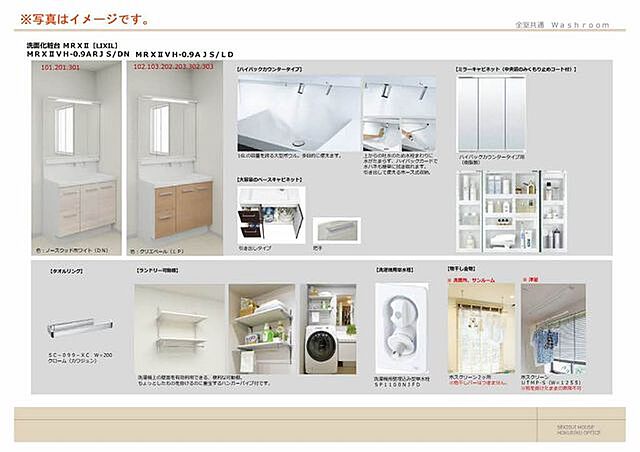
Task: Click the 'クローム (カワジュン)' towel ring caption
Action: click(x=72, y=361)
